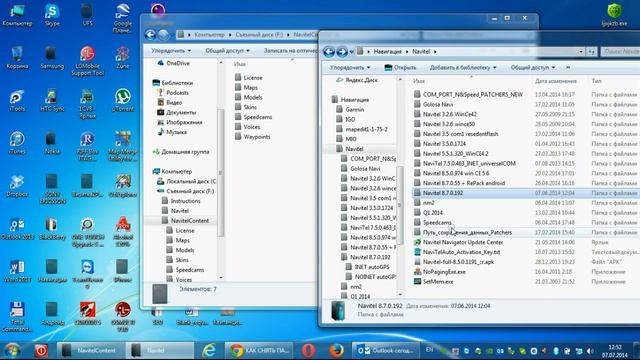Click Открыть button in Navitel toolbar

coord(400,67)
